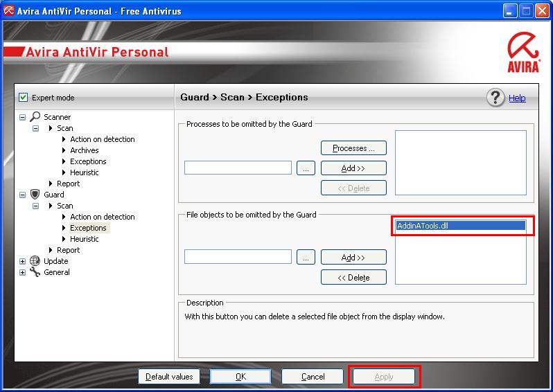Minimize the Avira window
Screen dimensions: 553x392
click(509, 11)
